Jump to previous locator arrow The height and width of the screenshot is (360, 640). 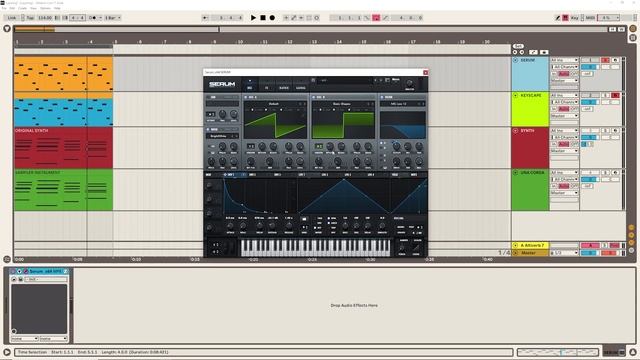pos(515,52)
